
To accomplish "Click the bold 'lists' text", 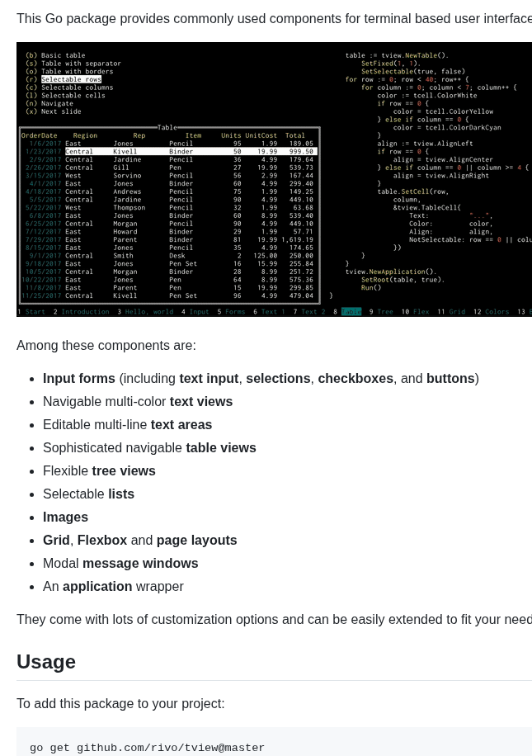I will [121, 494].
